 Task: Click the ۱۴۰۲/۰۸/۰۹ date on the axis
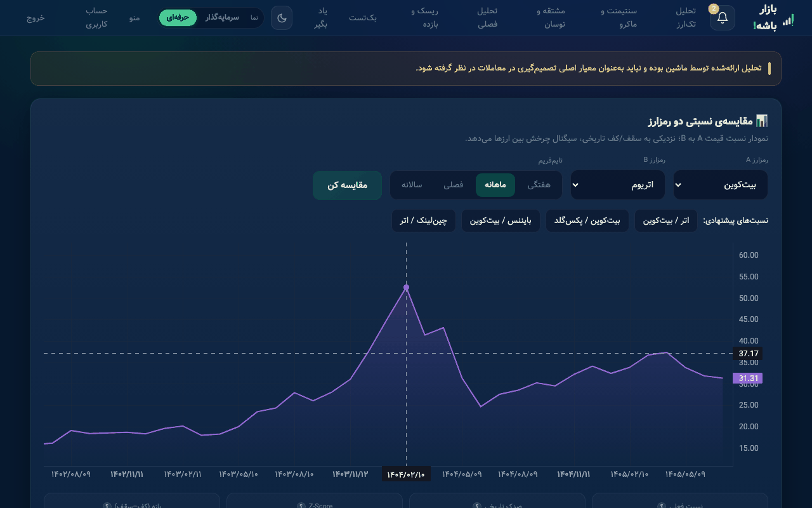pyautogui.click(x=71, y=474)
